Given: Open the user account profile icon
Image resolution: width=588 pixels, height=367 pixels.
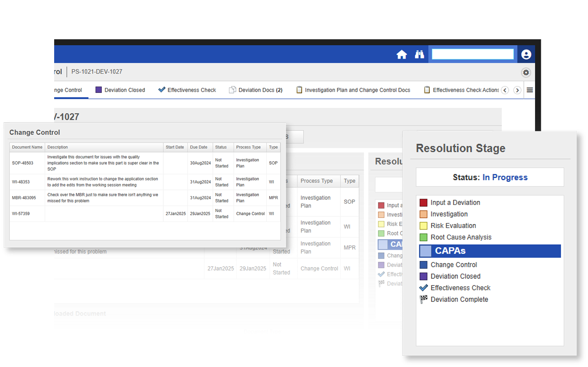Looking at the screenshot, I should pos(526,54).
